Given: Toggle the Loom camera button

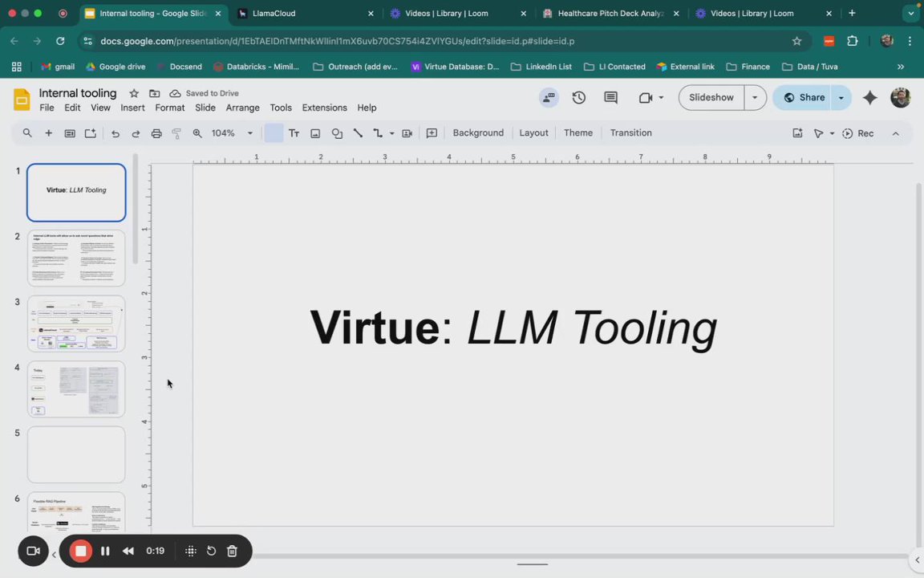Looking at the screenshot, I should point(33,551).
